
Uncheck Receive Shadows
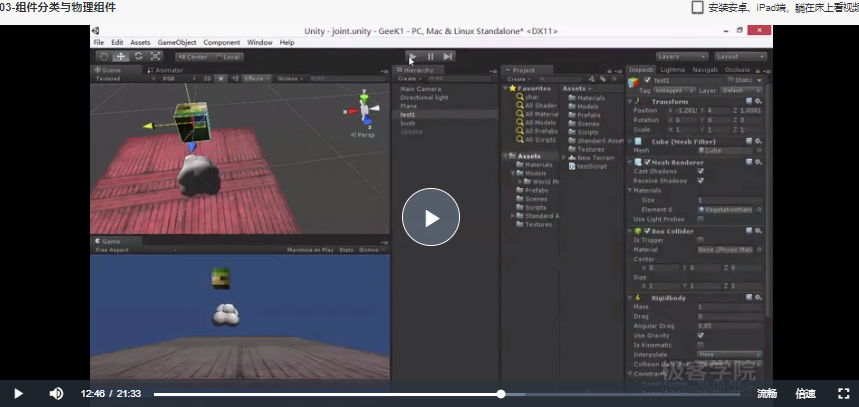coord(701,181)
